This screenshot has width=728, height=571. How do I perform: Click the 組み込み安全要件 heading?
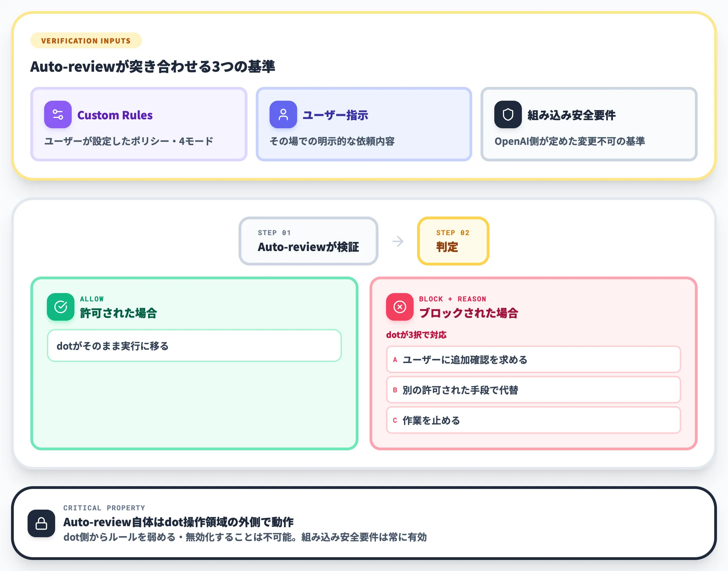(572, 115)
